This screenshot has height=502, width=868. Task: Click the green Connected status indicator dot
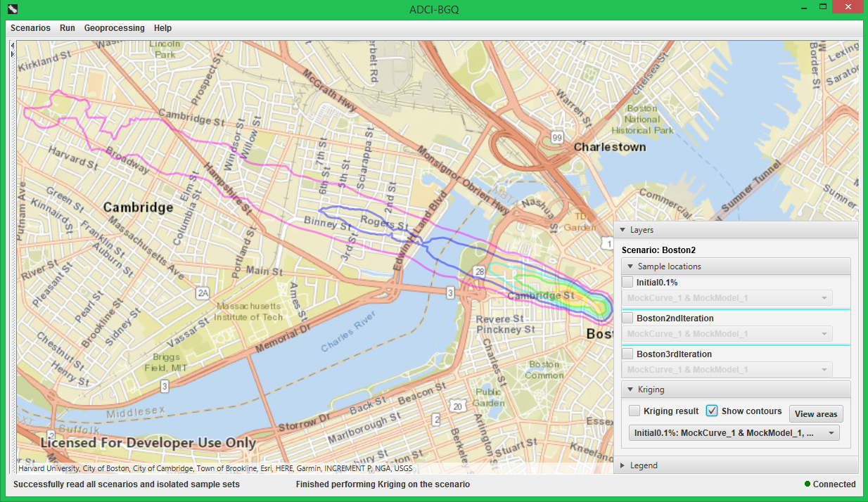(808, 484)
